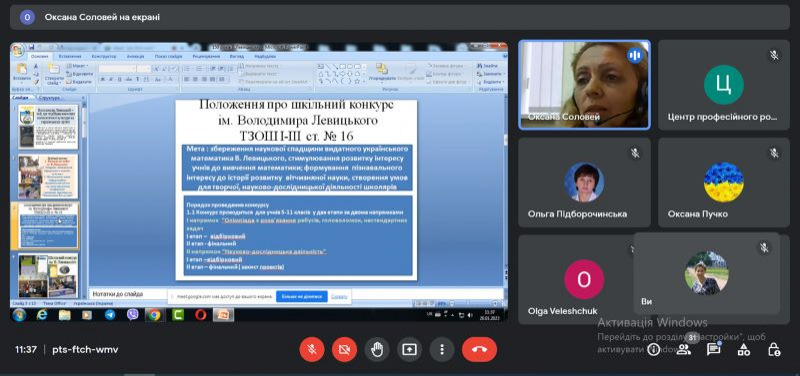
Task: Click Упорядкувати arrange button in ribbon
Action: (x=382, y=72)
